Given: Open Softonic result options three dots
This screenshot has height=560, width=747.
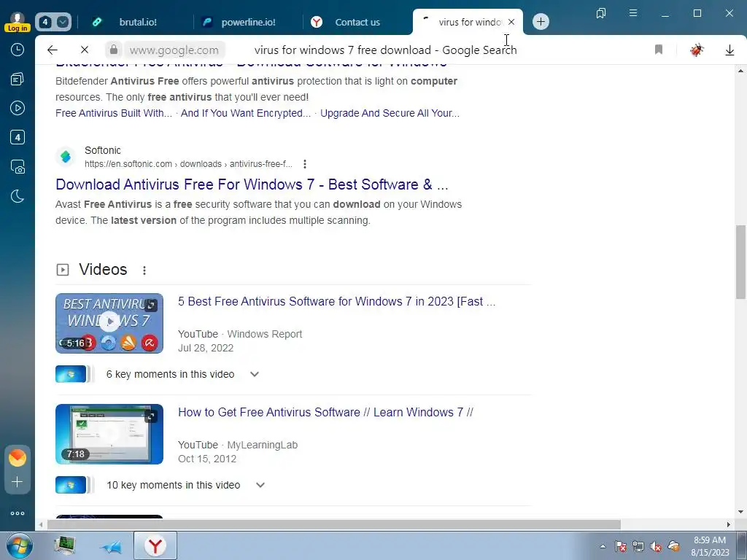Looking at the screenshot, I should tap(305, 164).
